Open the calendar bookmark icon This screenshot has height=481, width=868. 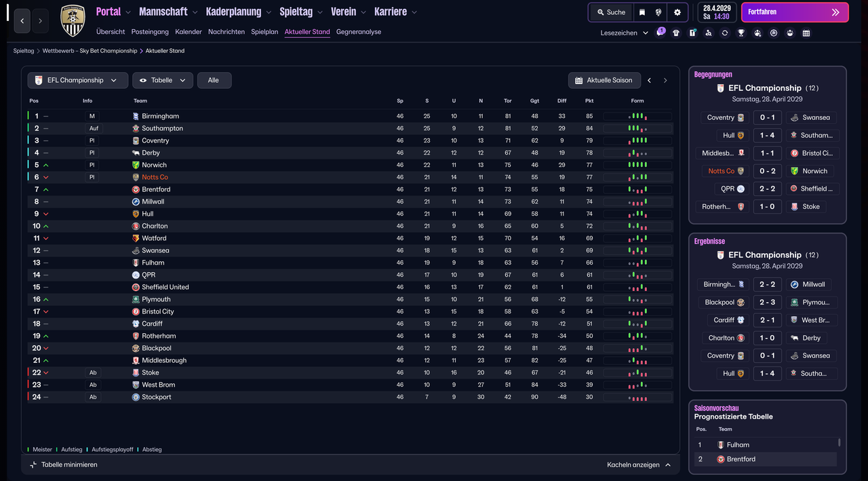click(806, 33)
